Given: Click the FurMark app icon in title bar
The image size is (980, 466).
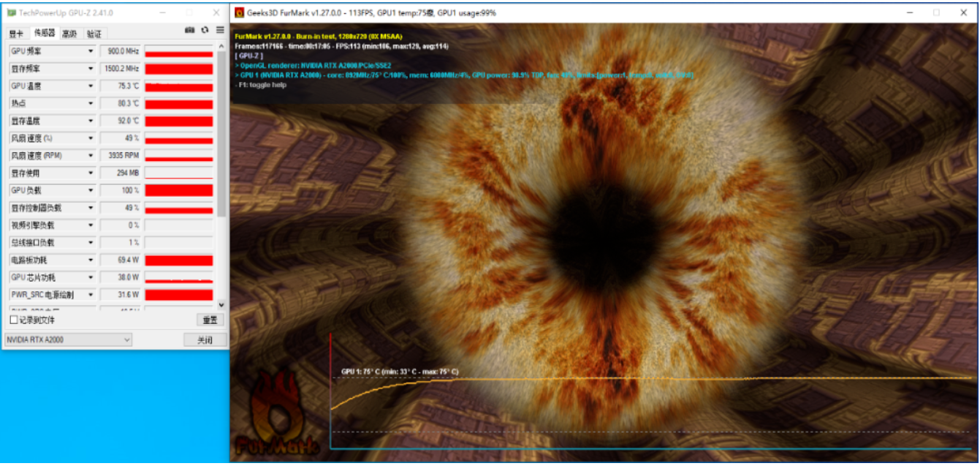Looking at the screenshot, I should 238,12.
